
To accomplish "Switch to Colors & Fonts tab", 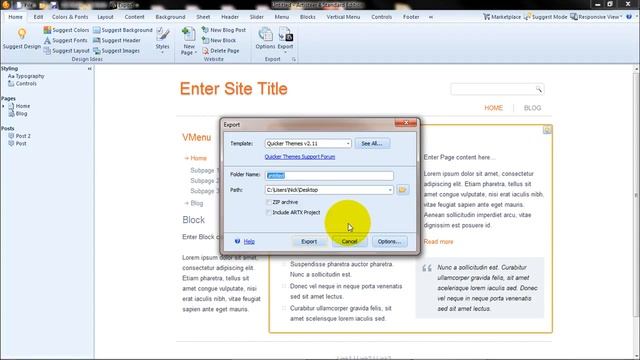I will 70,17.
